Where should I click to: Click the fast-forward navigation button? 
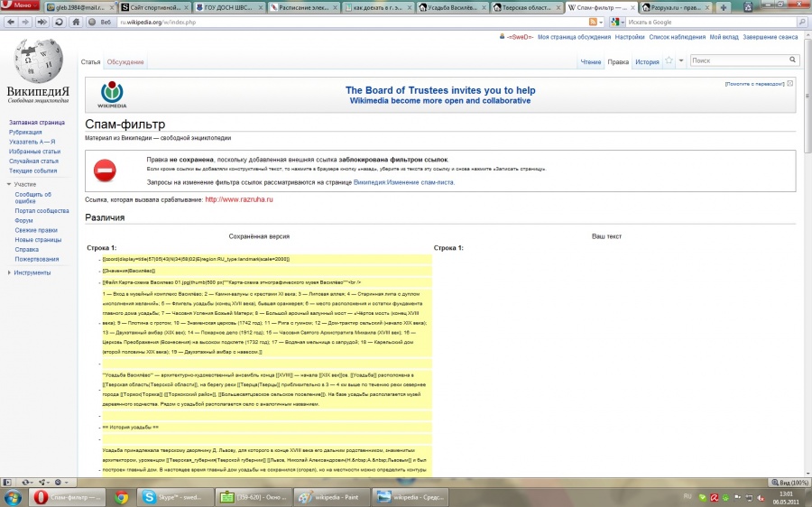(42, 23)
